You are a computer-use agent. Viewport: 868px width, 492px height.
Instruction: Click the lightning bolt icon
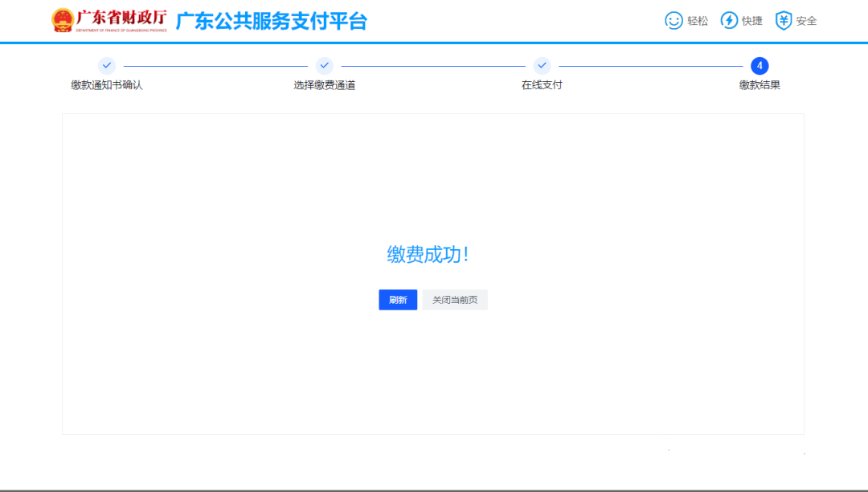pos(729,21)
